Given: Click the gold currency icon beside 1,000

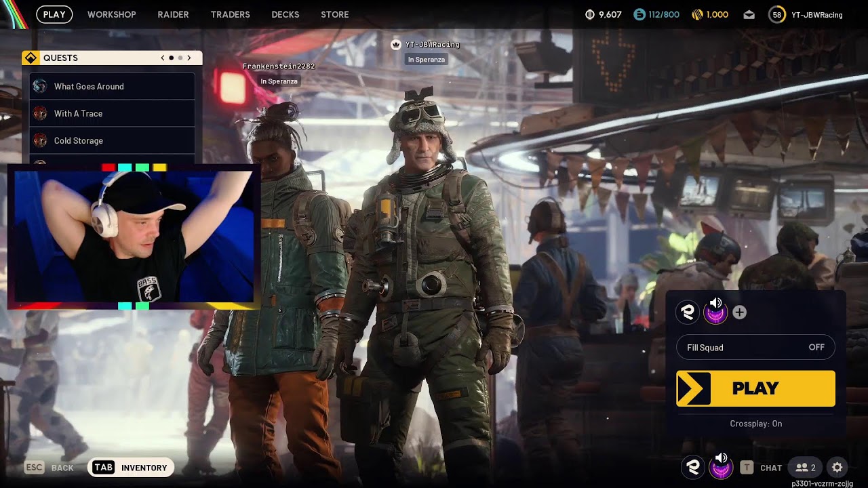Looking at the screenshot, I should (x=697, y=14).
